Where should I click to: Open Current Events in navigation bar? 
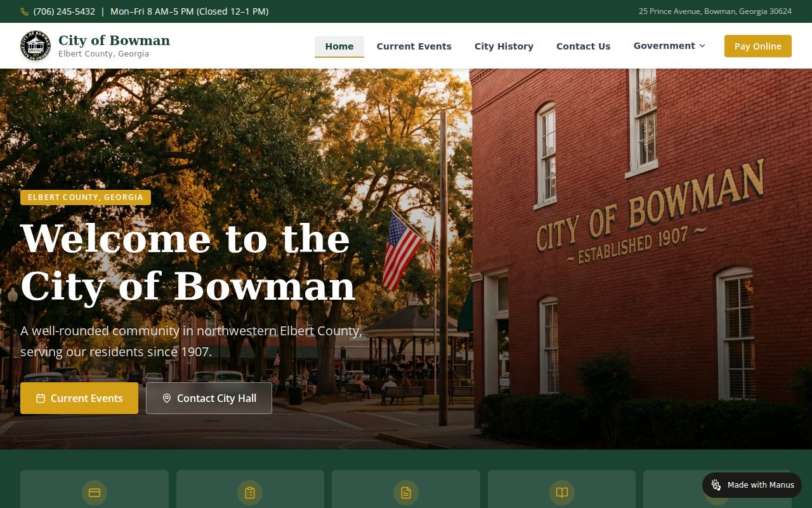pyautogui.click(x=414, y=46)
